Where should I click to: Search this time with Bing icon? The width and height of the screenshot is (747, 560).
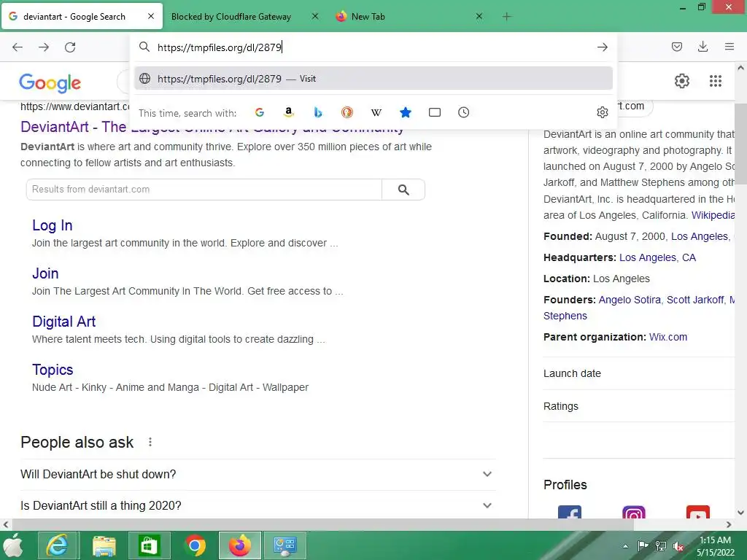[x=318, y=112]
